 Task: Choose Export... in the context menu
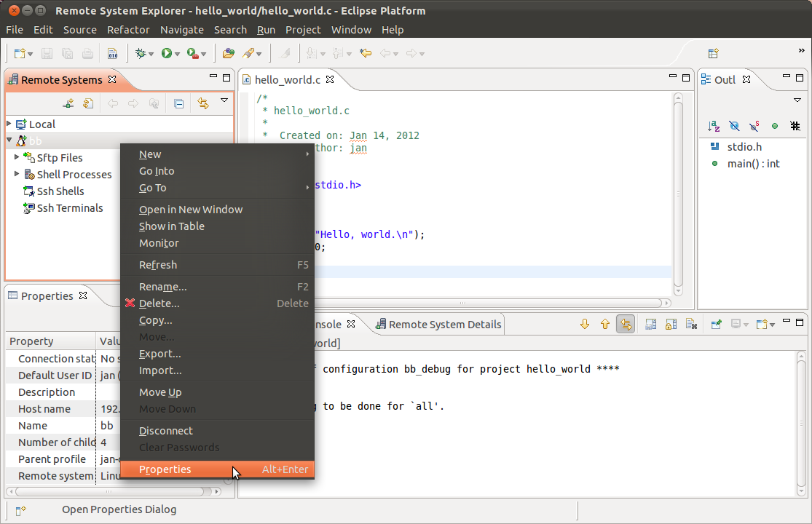pyautogui.click(x=218, y=354)
